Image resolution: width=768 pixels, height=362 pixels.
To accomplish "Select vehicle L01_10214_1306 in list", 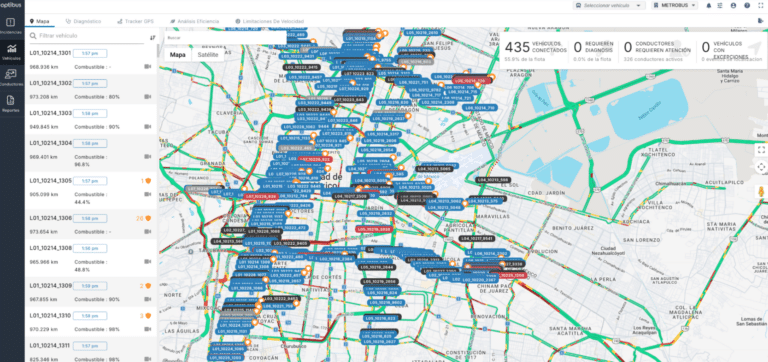I will [x=91, y=224].
